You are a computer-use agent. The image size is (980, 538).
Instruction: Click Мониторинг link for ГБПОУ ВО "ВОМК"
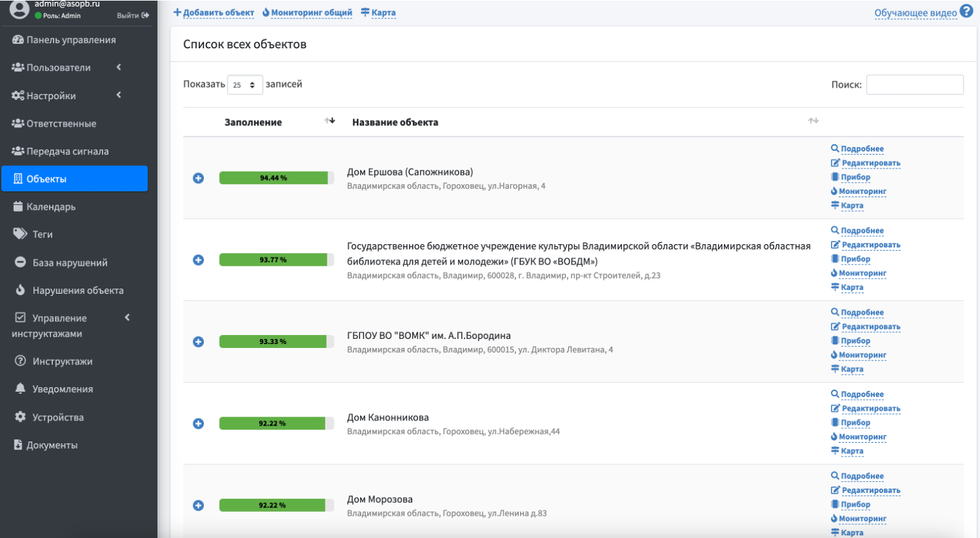click(x=862, y=355)
